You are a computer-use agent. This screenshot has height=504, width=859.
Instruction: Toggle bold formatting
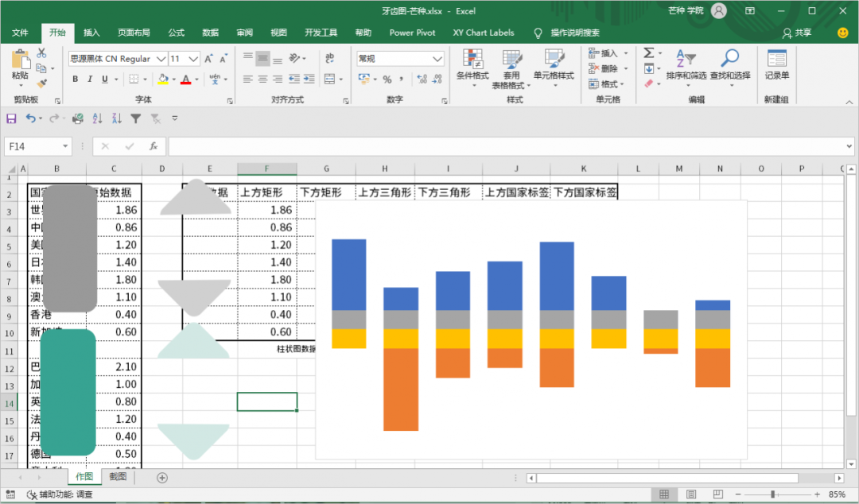coord(76,79)
